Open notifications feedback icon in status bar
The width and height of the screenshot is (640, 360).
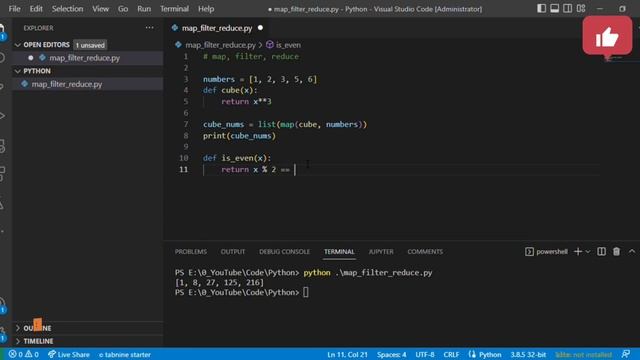pos(626,354)
